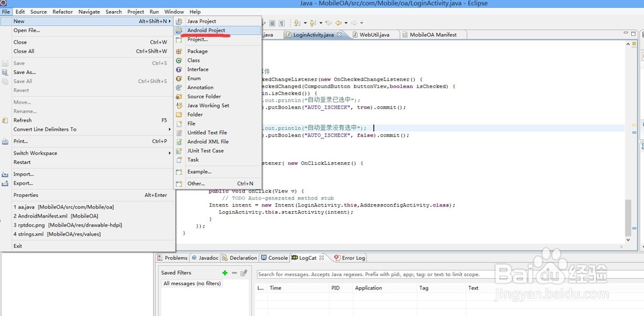Viewport: 644px width, 316px height.
Task: Open the Navigate menu
Action: pyautogui.click(x=89, y=12)
